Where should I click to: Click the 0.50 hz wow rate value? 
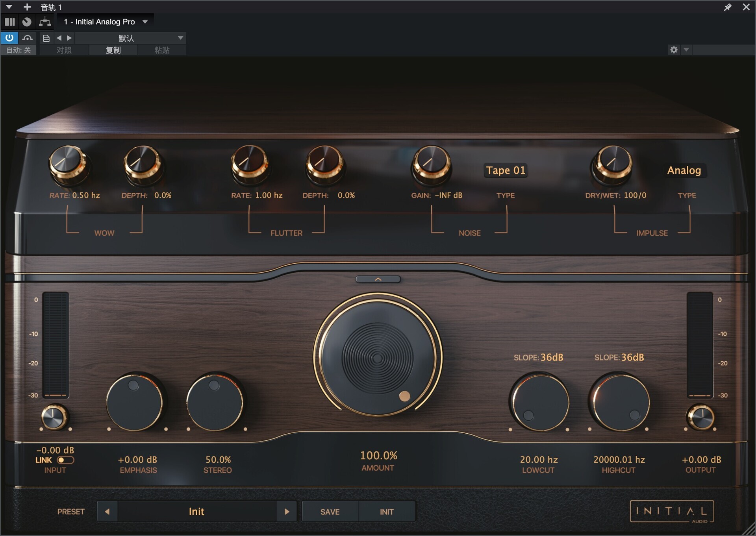point(86,195)
